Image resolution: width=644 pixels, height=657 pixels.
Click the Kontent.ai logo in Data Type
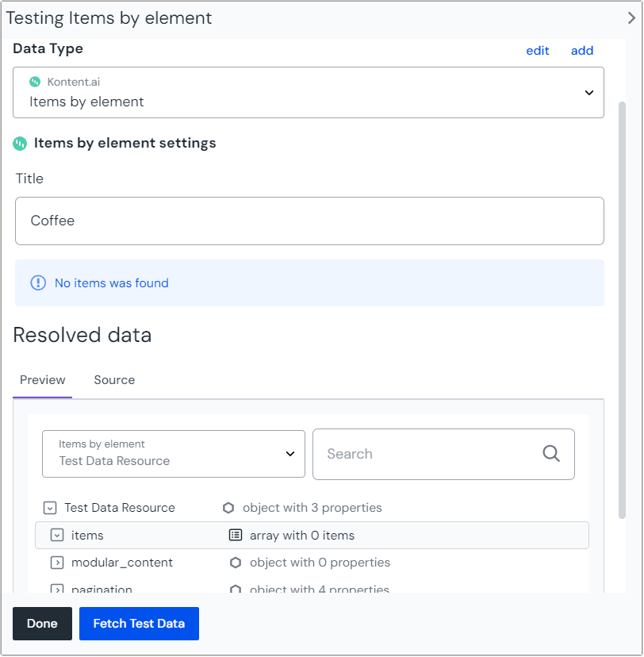click(x=35, y=82)
